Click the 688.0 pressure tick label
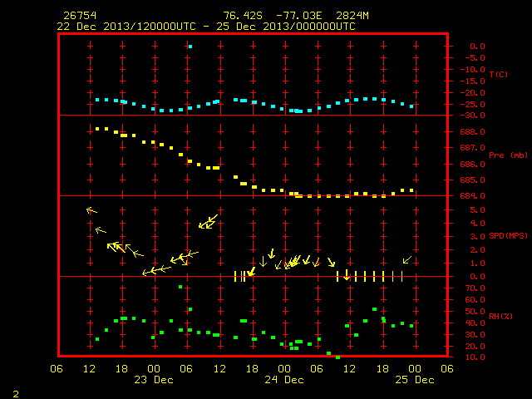Viewport: 532px width, 399px height. pos(473,132)
